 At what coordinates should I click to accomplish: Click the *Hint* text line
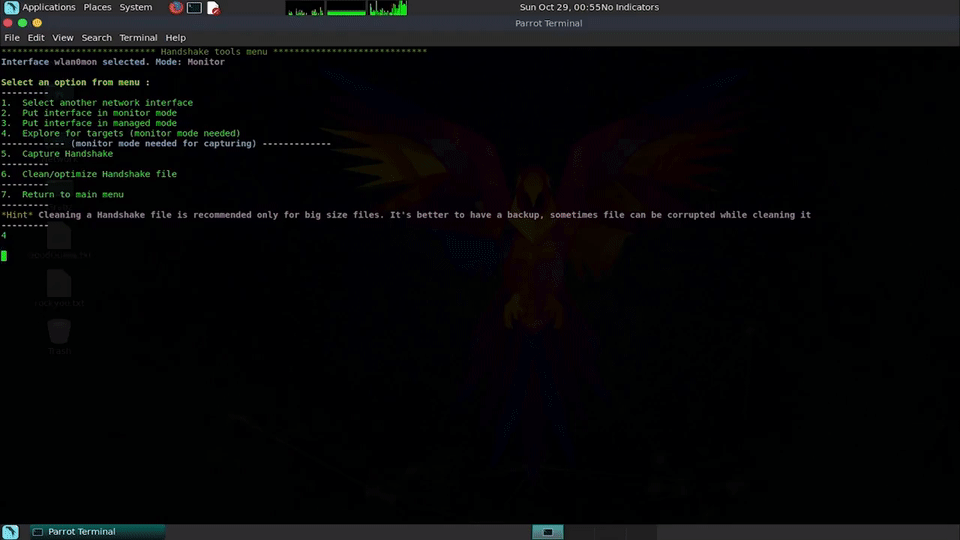click(x=406, y=215)
